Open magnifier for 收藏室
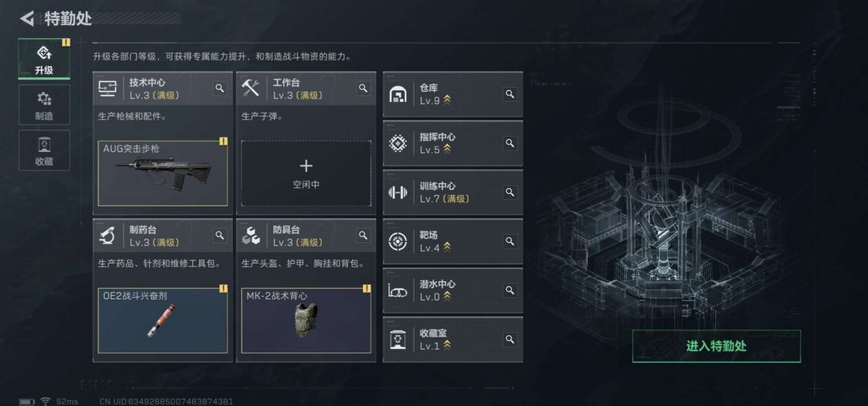Viewport: 868px width, 406px height. click(x=510, y=339)
